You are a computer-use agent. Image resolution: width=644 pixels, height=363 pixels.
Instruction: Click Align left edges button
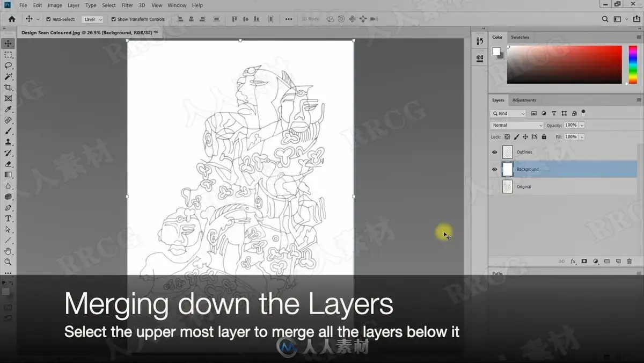click(x=180, y=19)
